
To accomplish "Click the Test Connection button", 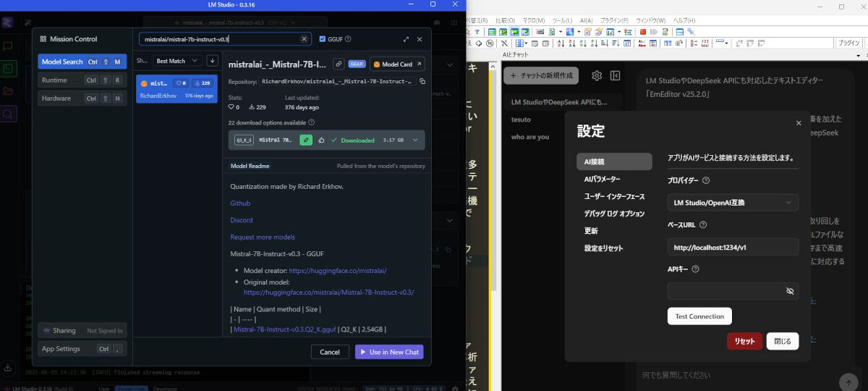I will [x=699, y=316].
